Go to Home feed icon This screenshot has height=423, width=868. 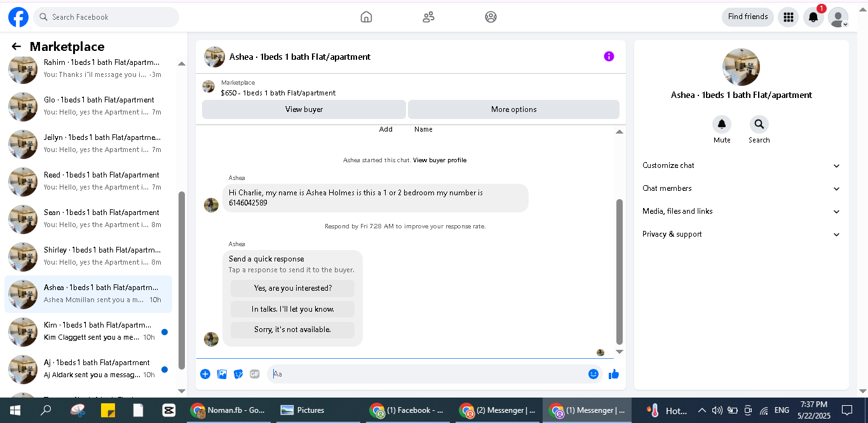366,17
